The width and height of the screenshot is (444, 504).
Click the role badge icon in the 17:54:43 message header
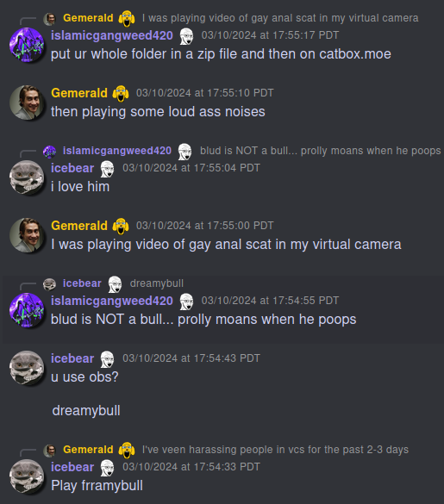[x=108, y=359]
